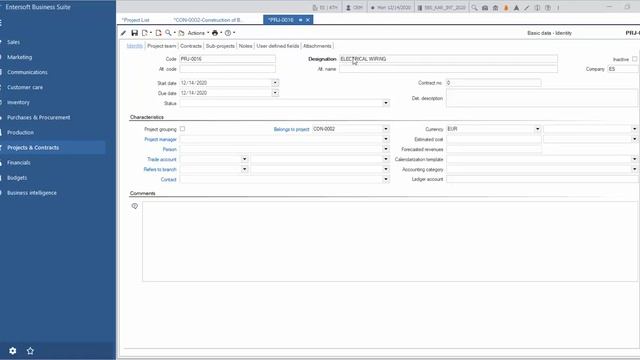The width and height of the screenshot is (640, 360).
Task: Click the Belongs to project link label
Action: [x=291, y=129]
